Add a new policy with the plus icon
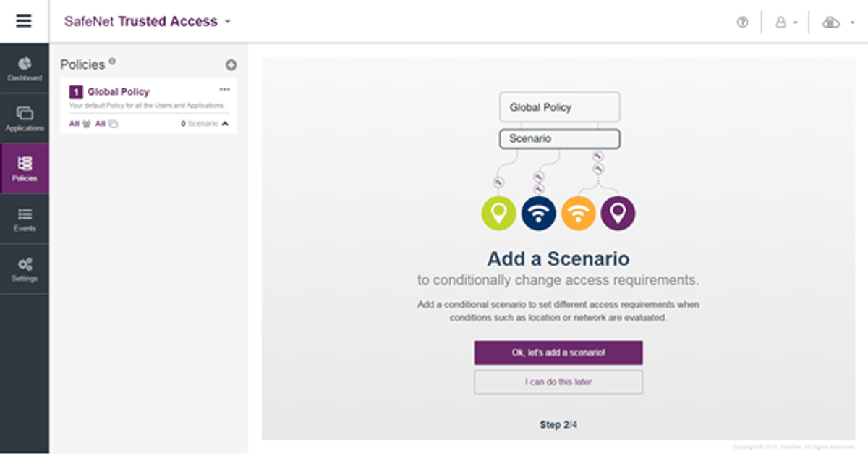 (231, 64)
